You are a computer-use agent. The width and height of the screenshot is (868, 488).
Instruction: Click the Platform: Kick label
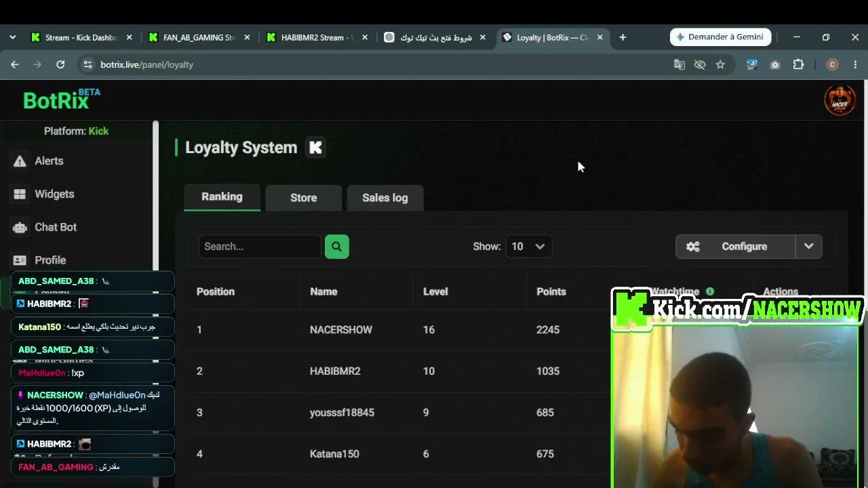pyautogui.click(x=76, y=131)
